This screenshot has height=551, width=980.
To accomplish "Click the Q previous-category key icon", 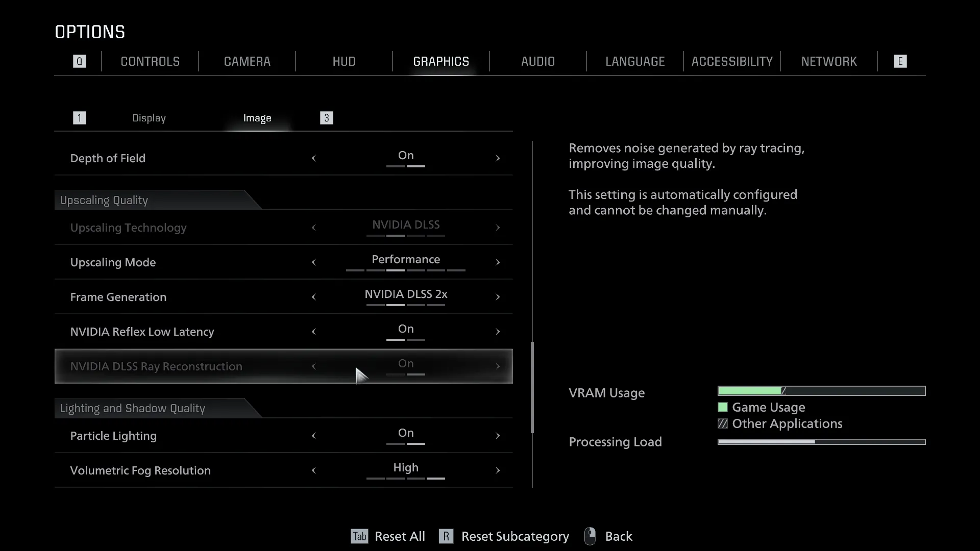I will pyautogui.click(x=79, y=61).
